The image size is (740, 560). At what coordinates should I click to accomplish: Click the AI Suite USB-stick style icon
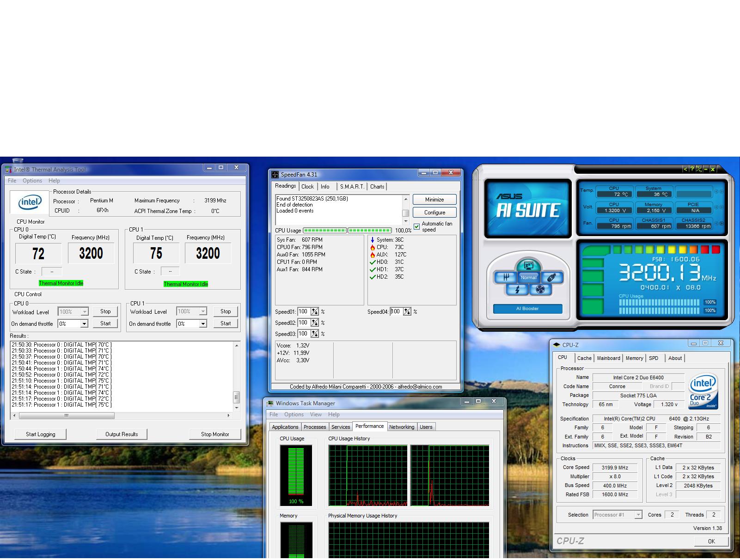pos(551,277)
